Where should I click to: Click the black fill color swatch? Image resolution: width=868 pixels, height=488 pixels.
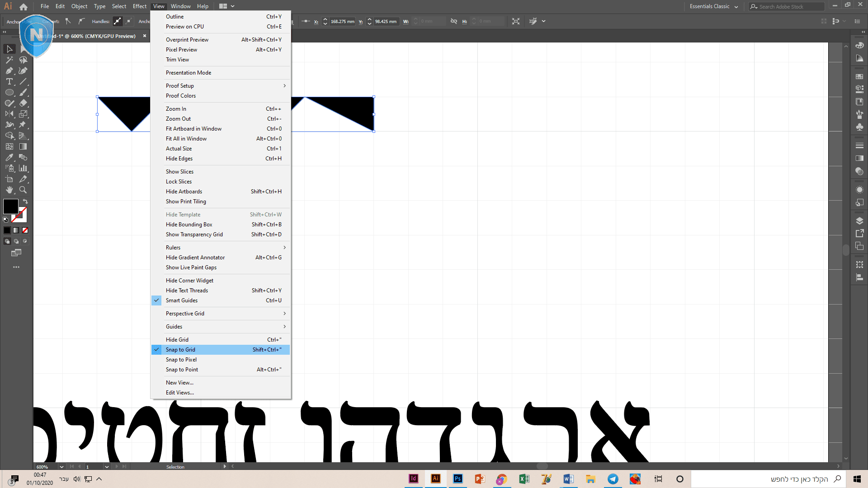(10, 206)
